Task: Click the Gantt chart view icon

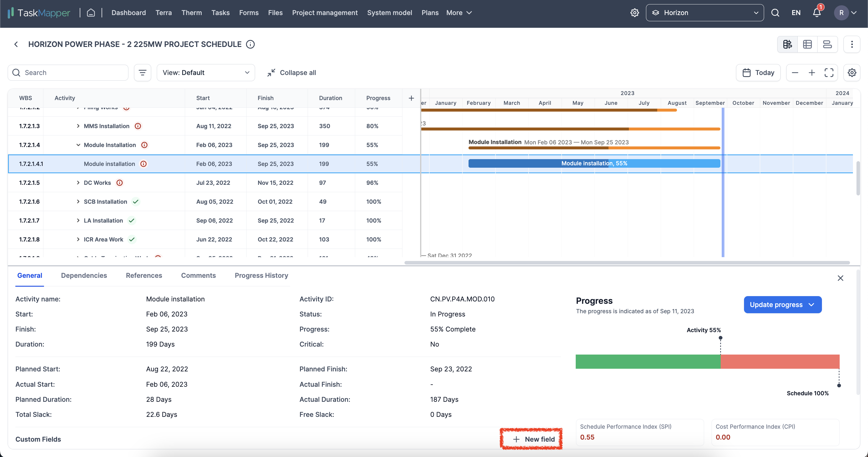Action: click(x=788, y=44)
